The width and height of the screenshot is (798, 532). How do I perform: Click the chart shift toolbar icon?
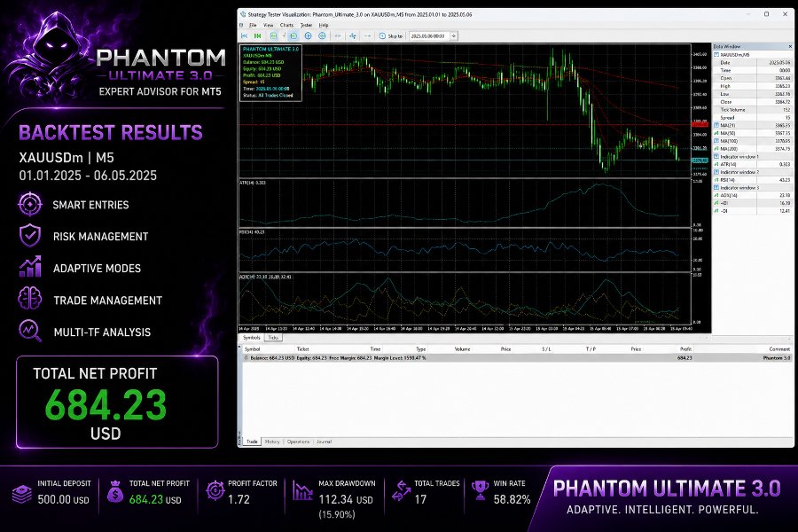[x=273, y=35]
